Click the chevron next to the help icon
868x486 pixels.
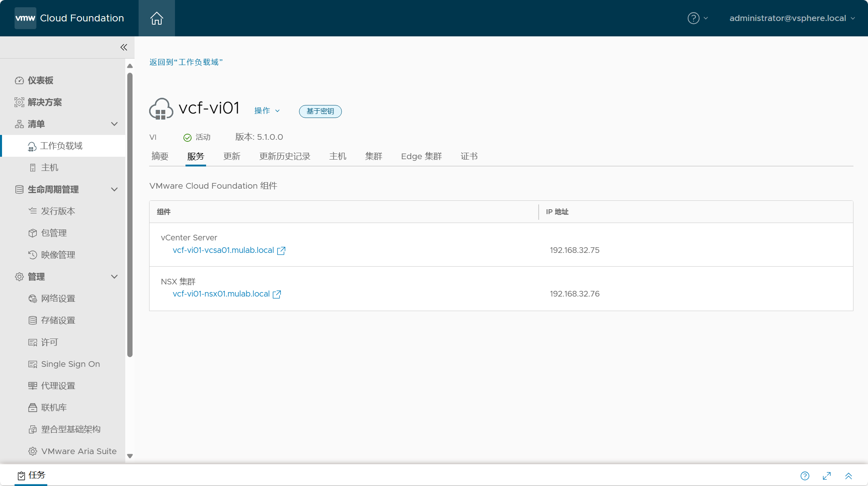706,18
